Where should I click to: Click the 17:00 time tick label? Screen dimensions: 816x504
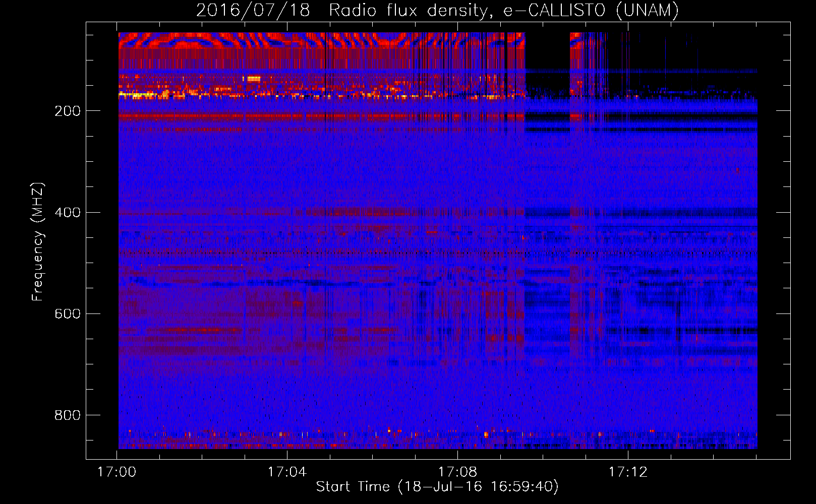coord(117,472)
